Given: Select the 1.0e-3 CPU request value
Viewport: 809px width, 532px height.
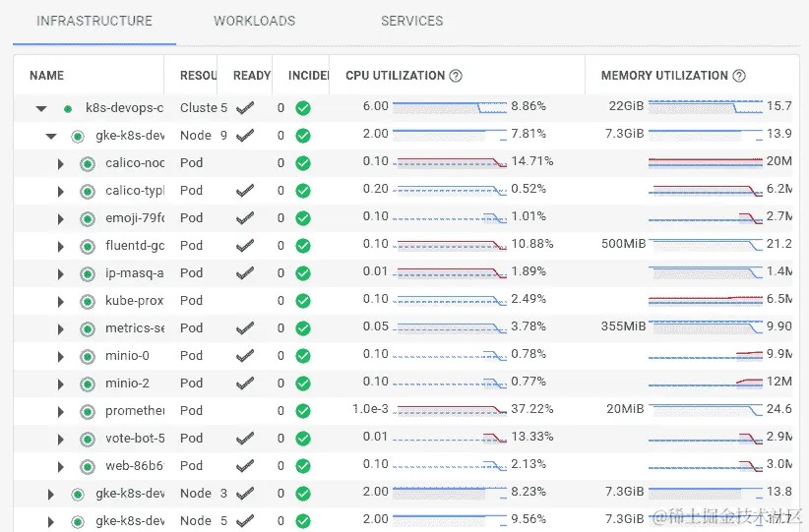Looking at the screenshot, I should [x=370, y=409].
